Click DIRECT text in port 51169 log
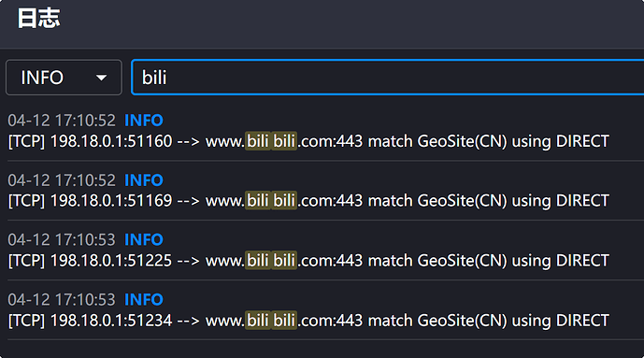Image resolution: width=644 pixels, height=358 pixels. tap(582, 201)
